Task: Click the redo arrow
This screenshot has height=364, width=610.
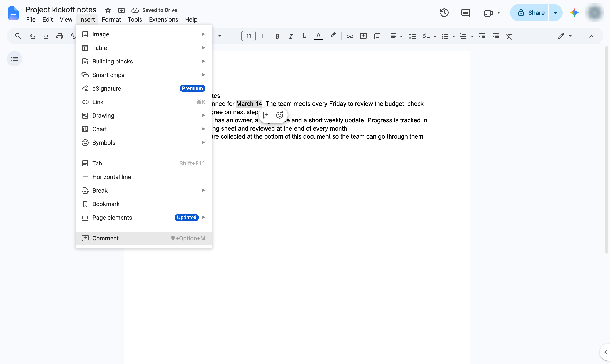Action: coord(46,37)
